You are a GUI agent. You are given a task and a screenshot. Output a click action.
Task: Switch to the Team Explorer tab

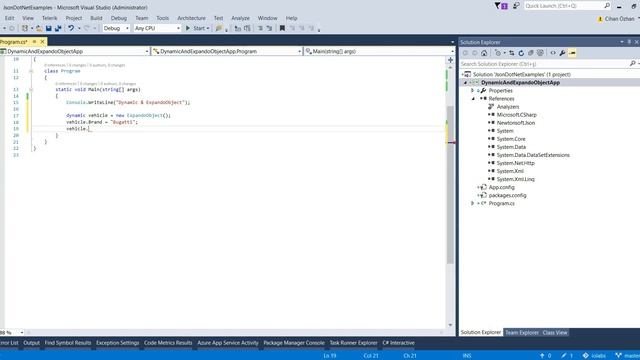coord(522,333)
